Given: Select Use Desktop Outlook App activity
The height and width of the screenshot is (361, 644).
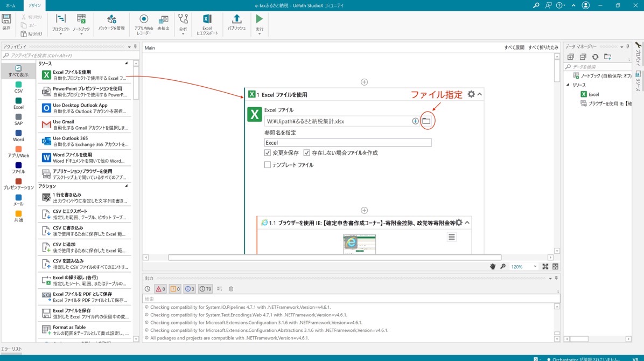Looking at the screenshot, I should pyautogui.click(x=85, y=108).
